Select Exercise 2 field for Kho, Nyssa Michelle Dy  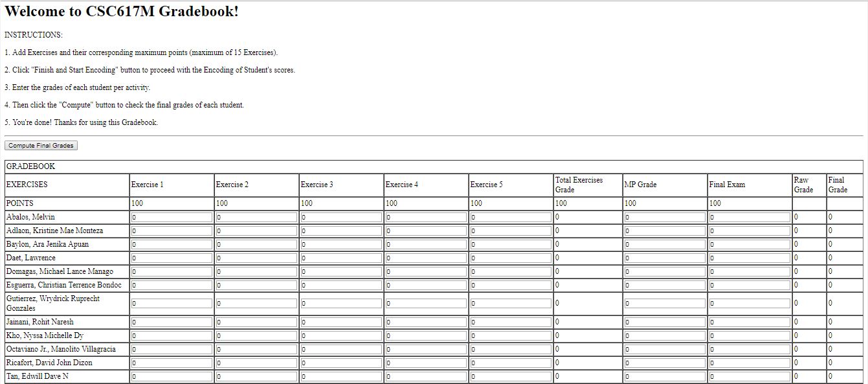point(256,336)
